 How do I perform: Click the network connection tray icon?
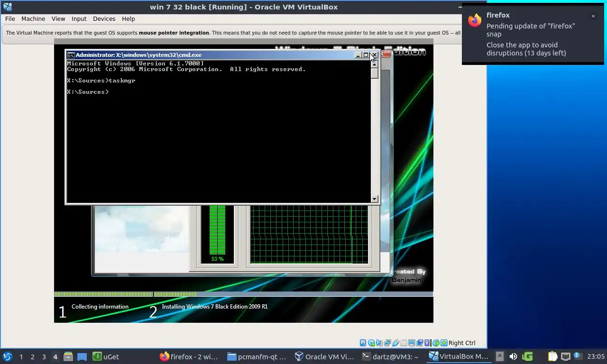[565, 356]
